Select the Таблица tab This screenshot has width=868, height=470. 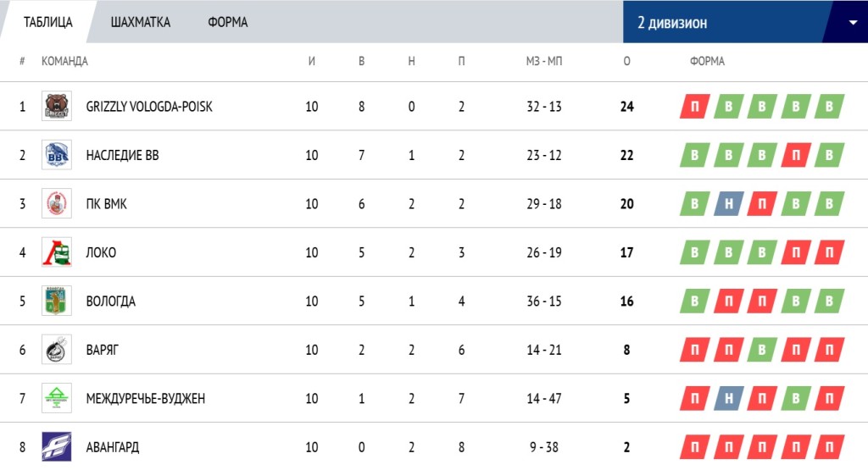click(48, 22)
